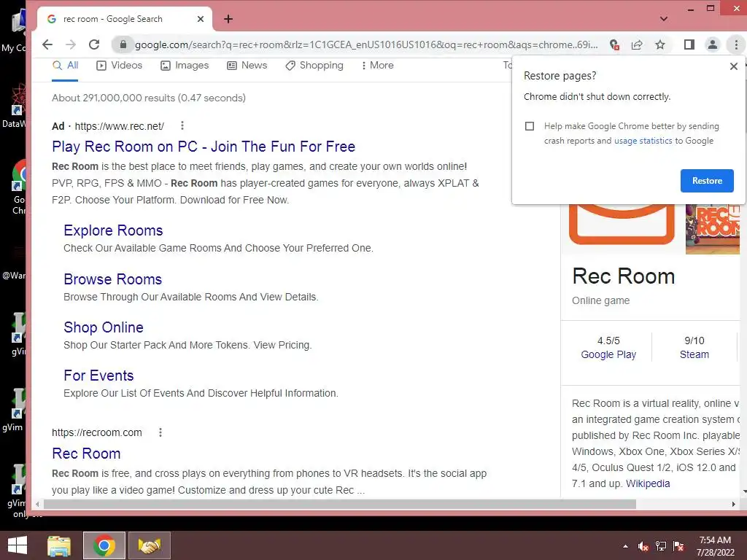Select the All search tab
The width and height of the screenshot is (747, 560).
point(65,66)
